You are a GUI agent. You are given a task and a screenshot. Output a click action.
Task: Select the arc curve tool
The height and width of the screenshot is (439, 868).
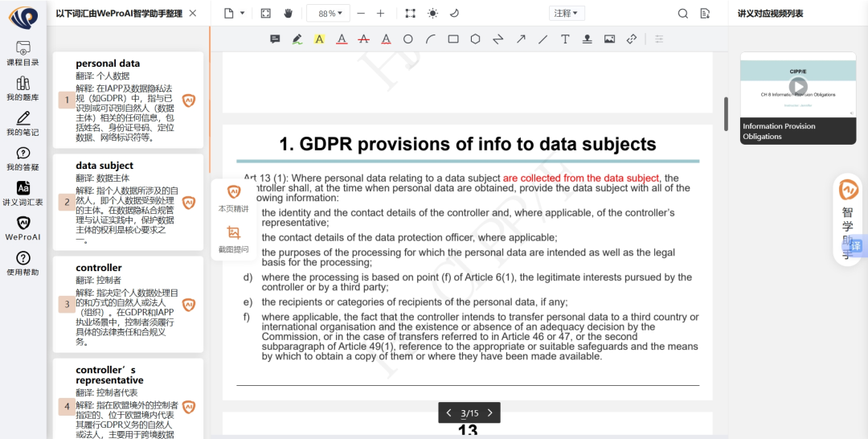click(x=431, y=39)
